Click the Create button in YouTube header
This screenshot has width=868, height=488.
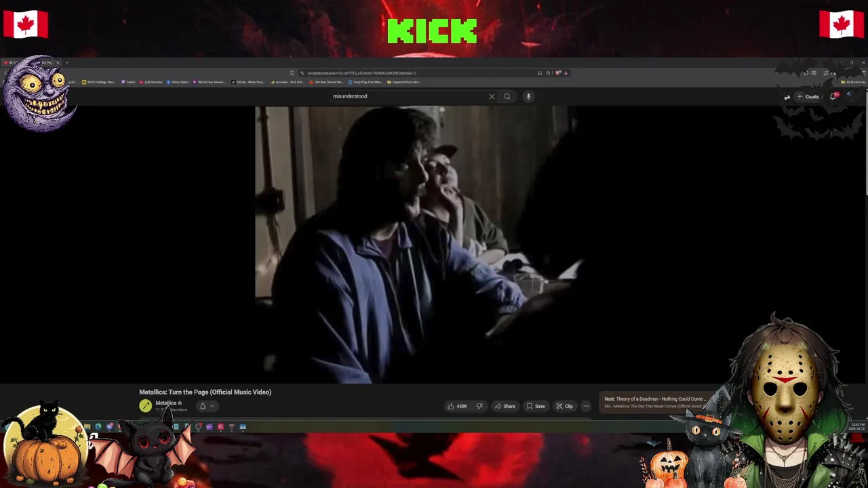point(808,97)
